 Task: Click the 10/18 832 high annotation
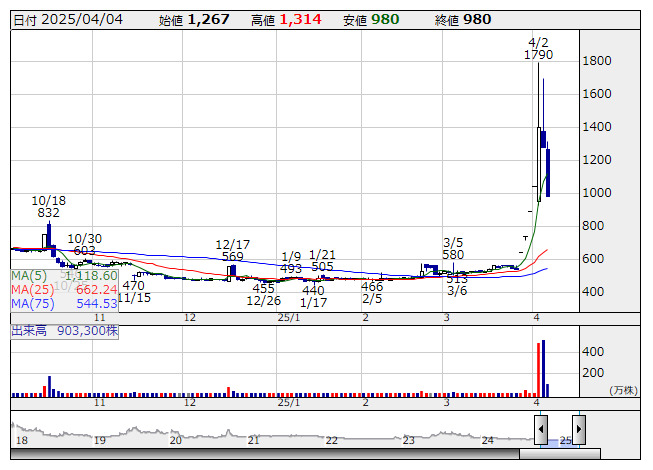(48, 206)
